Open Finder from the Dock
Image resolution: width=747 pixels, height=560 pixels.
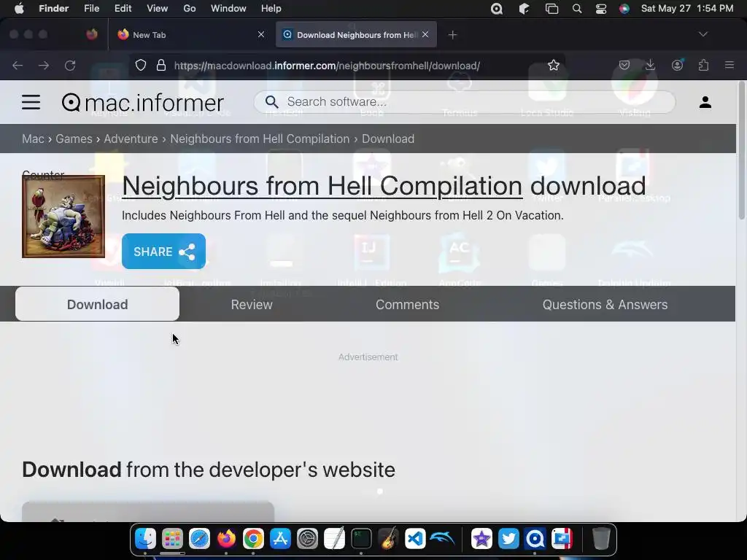click(145, 539)
